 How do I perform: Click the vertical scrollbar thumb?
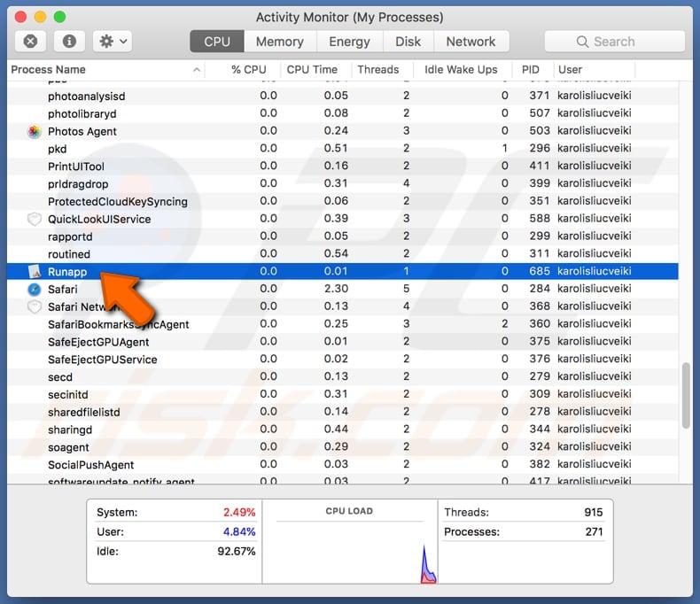coord(686,396)
